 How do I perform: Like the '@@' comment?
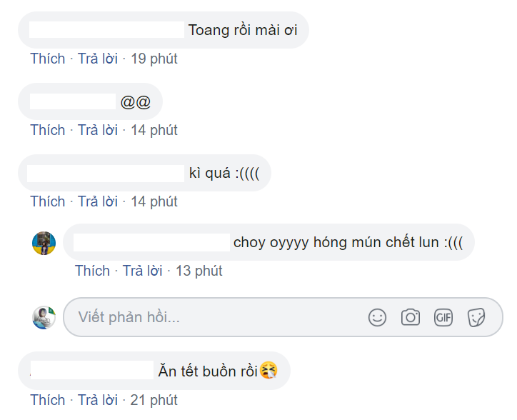tap(48, 130)
